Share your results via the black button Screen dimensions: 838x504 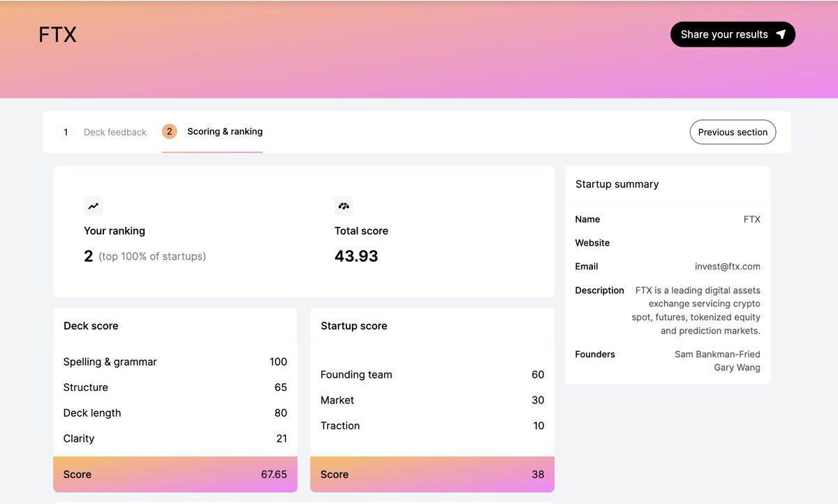pos(733,34)
